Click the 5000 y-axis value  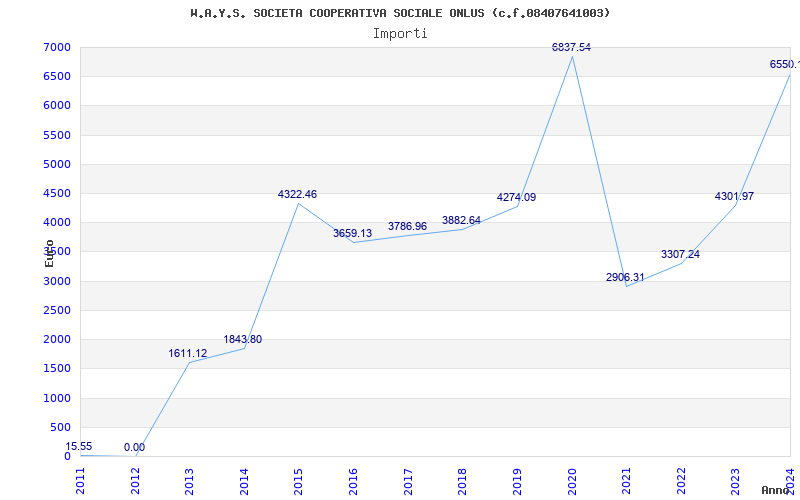[57, 164]
